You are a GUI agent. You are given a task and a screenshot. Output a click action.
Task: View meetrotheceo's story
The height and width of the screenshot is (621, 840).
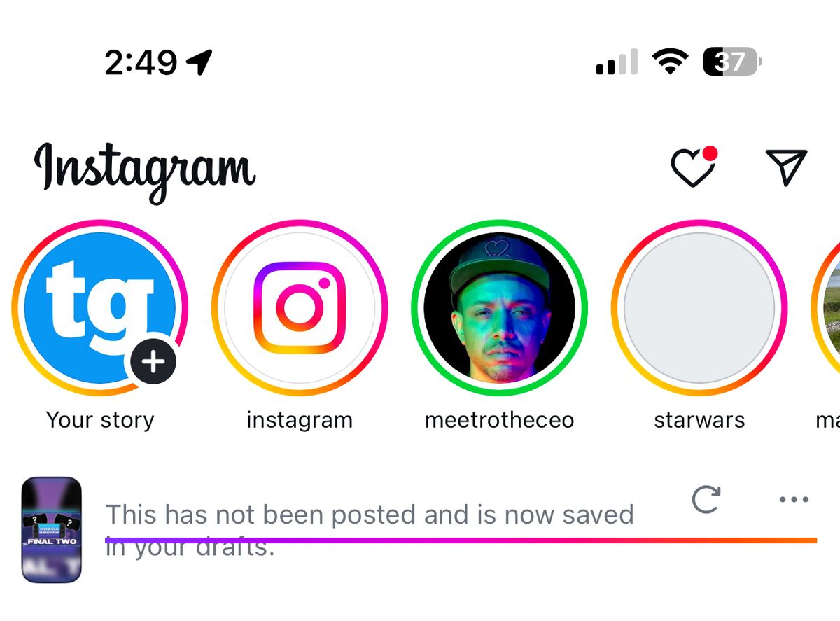[x=500, y=308]
